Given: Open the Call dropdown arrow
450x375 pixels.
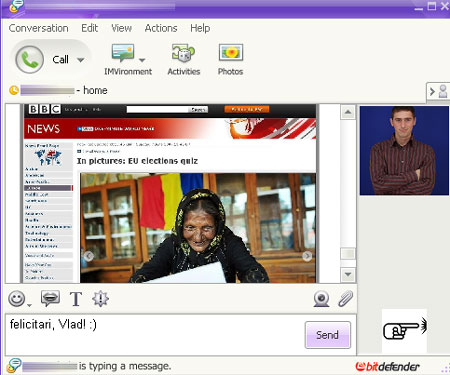Looking at the screenshot, I should [x=80, y=60].
